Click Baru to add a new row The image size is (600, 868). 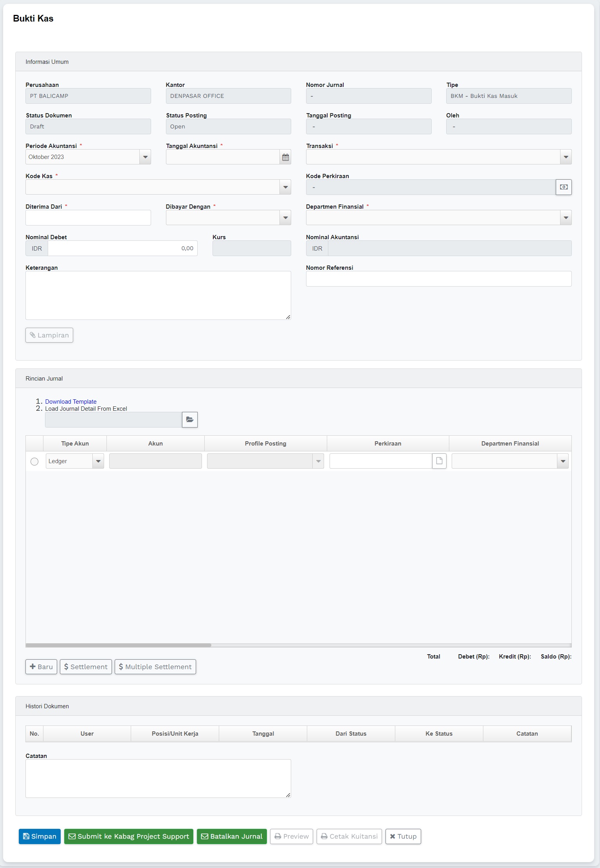(x=41, y=667)
